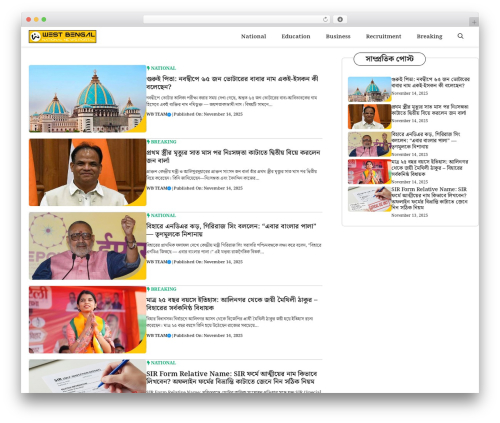Open sidebar recent post about Nabadwip voters
The height and width of the screenshot is (423, 500).
430,82
